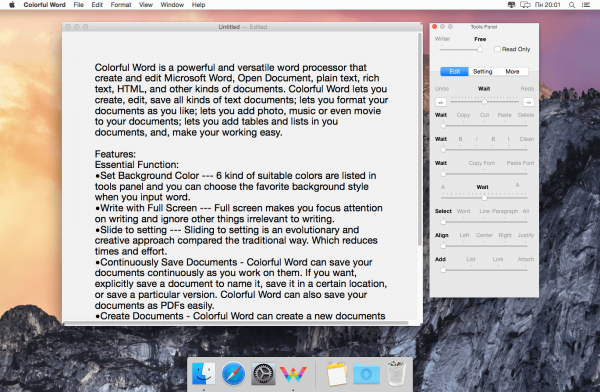600x392 pixels.
Task: Click the Left alignment label
Action: point(464,235)
